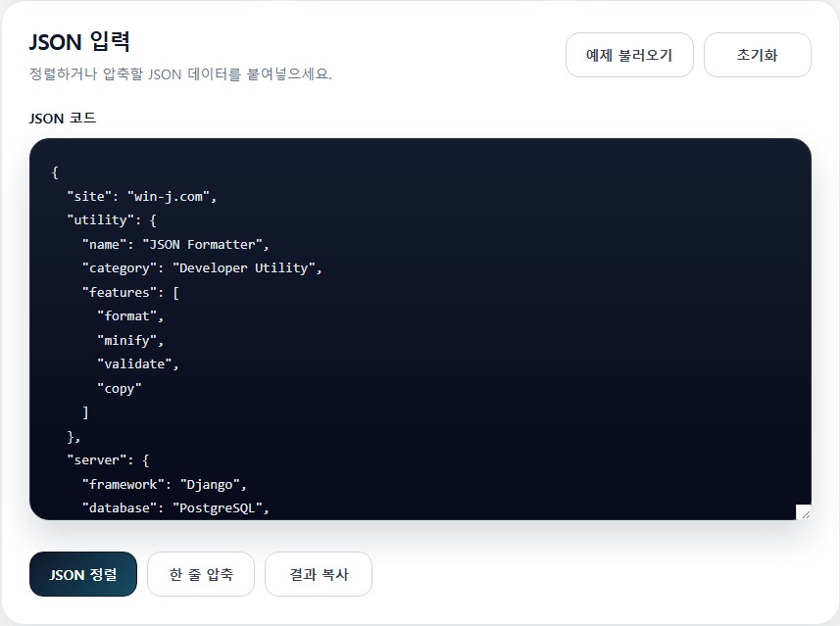Click the "copy" array entry
Screen dimensions: 840x626
pos(119,388)
